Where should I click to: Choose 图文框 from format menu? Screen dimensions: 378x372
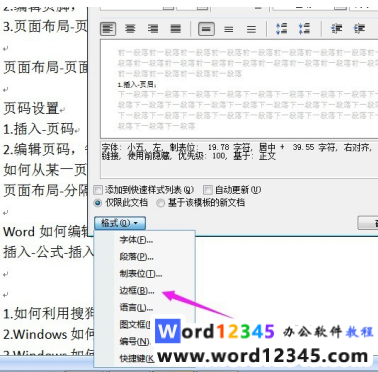pyautogui.click(x=135, y=324)
